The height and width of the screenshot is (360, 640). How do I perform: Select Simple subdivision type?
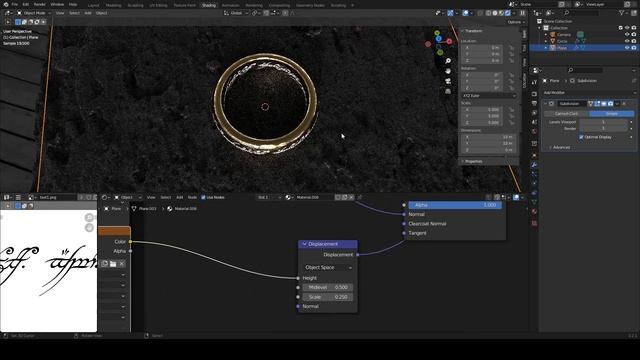611,113
